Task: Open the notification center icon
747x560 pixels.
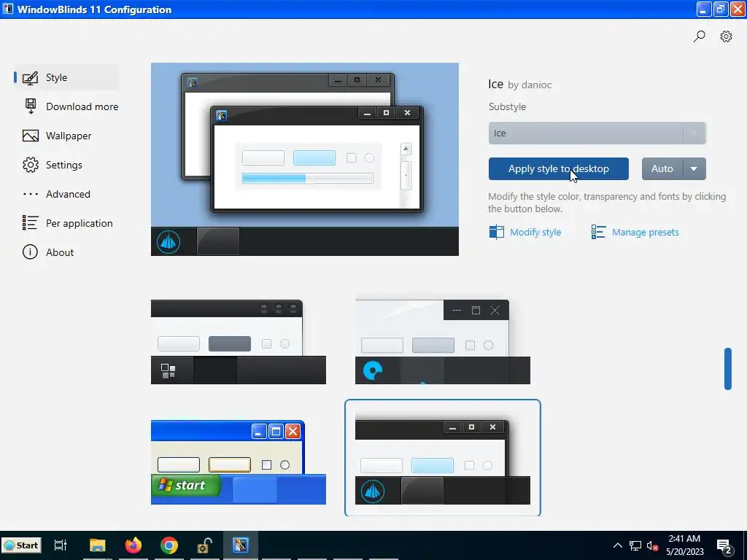Action: [724, 546]
